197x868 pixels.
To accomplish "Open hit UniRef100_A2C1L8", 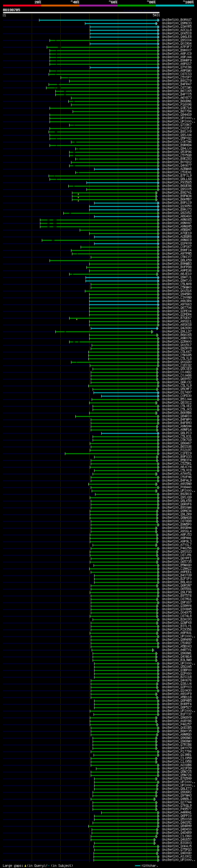I will [177, 30].
